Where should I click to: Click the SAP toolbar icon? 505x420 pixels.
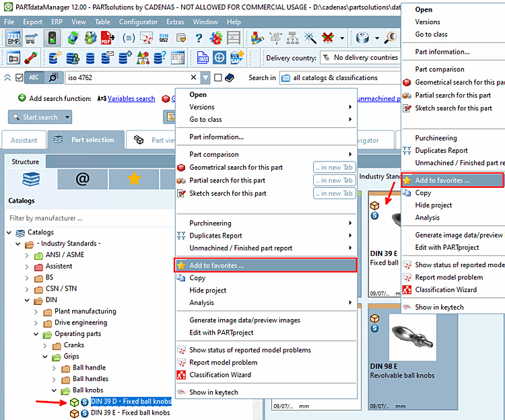[x=237, y=58]
